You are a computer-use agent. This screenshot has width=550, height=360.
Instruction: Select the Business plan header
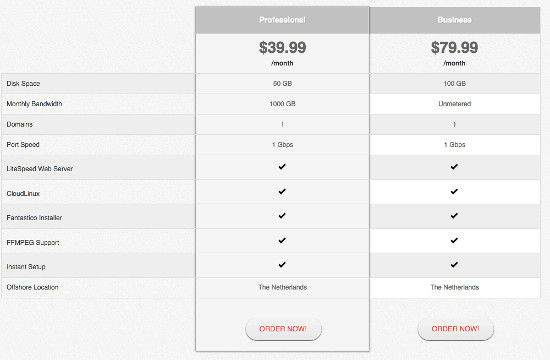(455, 20)
